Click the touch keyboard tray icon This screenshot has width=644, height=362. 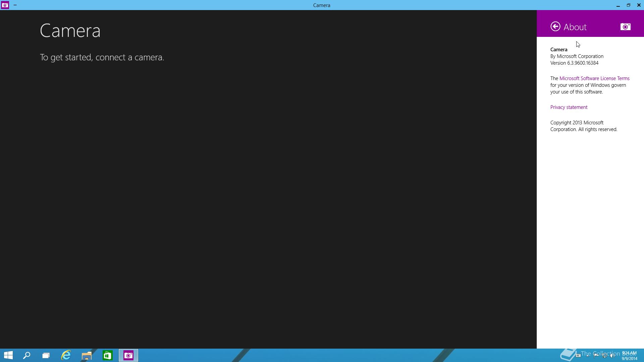point(578,356)
